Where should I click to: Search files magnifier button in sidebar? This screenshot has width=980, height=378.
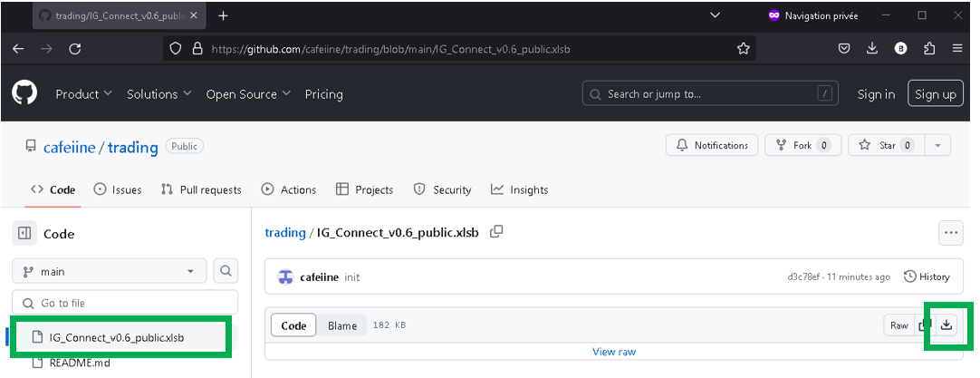click(226, 270)
